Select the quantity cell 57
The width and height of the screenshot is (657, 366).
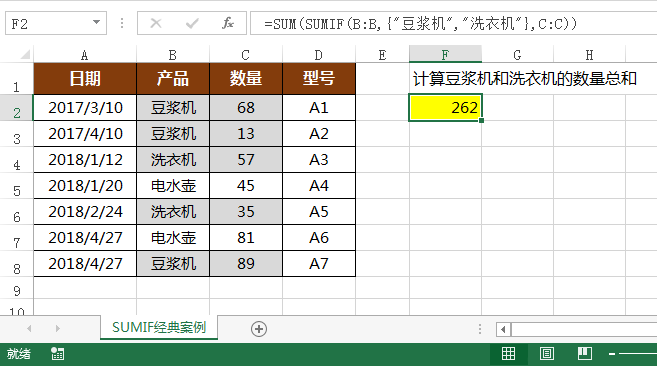(x=246, y=160)
